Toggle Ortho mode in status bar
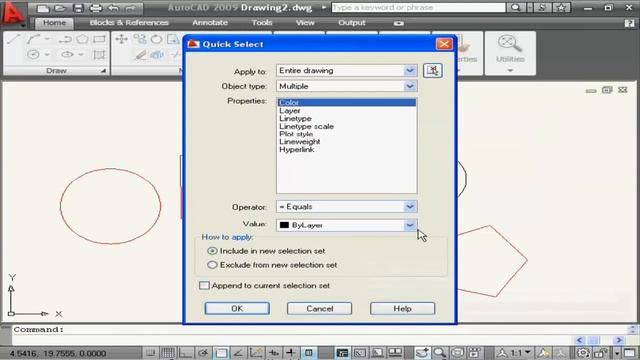 [x=185, y=353]
